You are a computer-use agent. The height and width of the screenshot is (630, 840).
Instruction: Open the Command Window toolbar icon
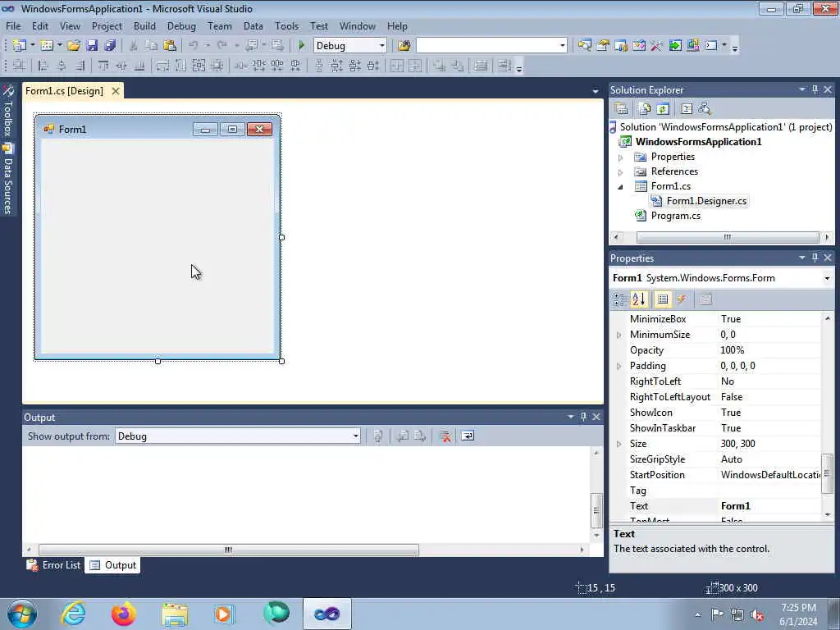pyautogui.click(x=711, y=46)
